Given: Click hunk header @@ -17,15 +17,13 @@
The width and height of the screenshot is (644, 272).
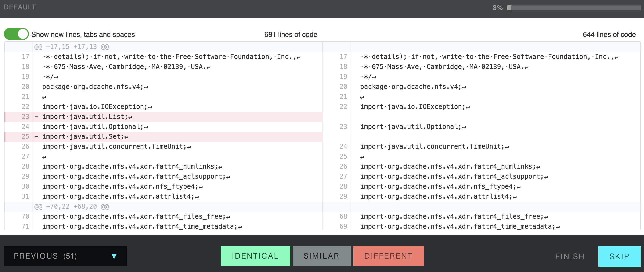Looking at the screenshot, I should tap(71, 47).
